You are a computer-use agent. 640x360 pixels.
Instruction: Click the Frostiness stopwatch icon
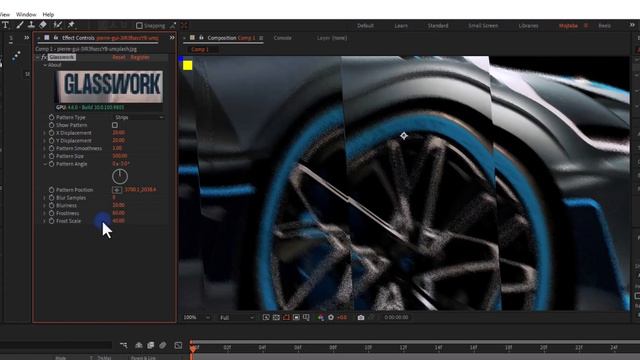(51, 213)
